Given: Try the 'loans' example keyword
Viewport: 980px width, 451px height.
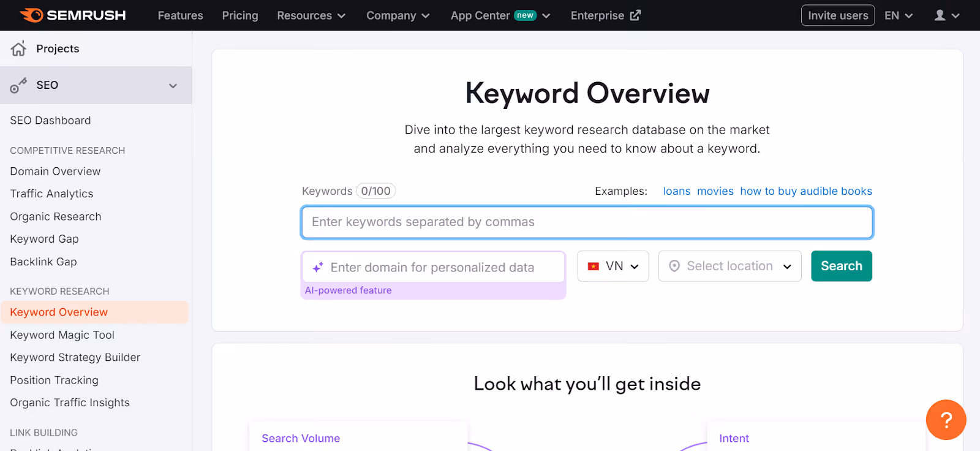Looking at the screenshot, I should tap(677, 191).
